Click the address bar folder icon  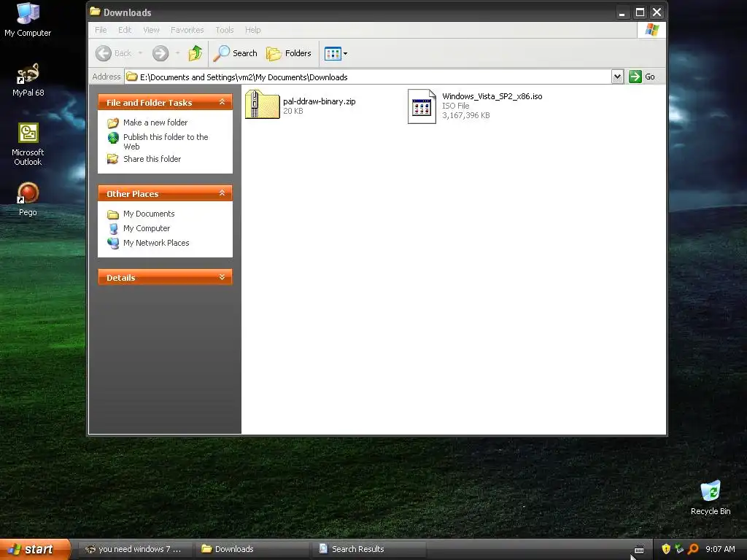point(132,77)
